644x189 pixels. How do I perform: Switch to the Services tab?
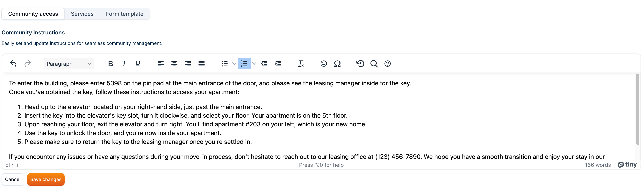pos(82,14)
